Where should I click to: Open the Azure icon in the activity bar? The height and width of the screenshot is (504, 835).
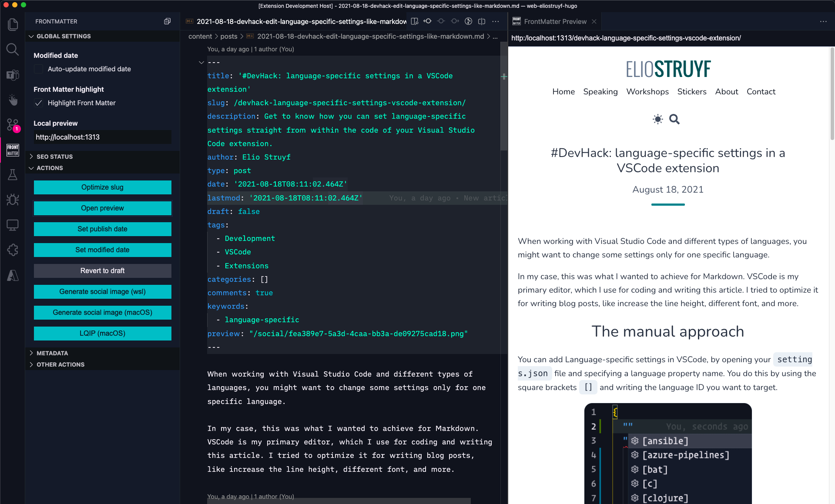click(13, 275)
